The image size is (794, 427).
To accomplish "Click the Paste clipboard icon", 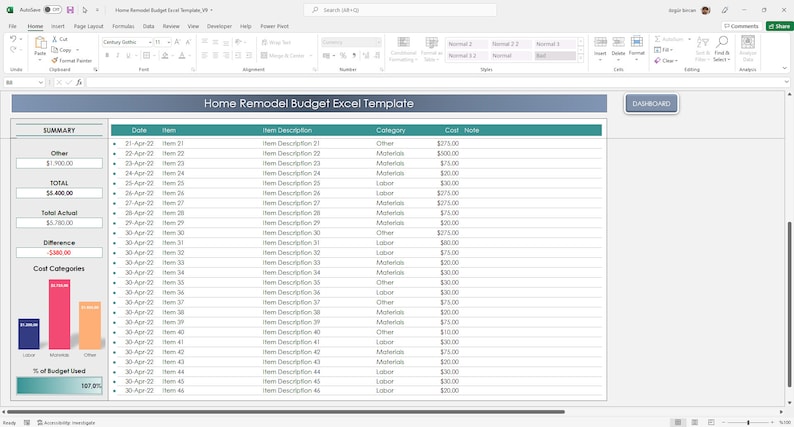I will pyautogui.click(x=40, y=44).
